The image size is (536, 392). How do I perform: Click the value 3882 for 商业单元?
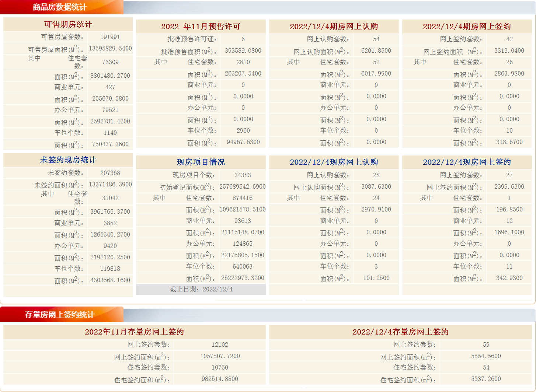click(x=110, y=223)
